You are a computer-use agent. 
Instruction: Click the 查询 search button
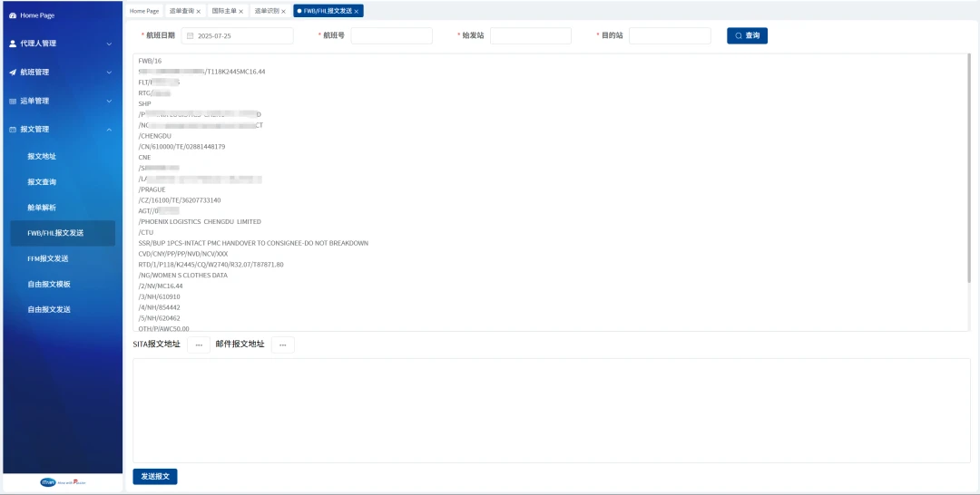[x=747, y=35]
